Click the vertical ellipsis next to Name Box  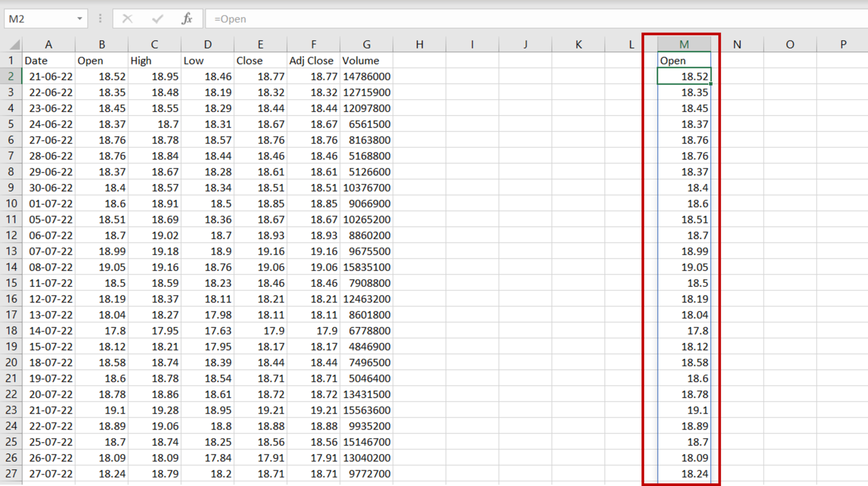(99, 18)
